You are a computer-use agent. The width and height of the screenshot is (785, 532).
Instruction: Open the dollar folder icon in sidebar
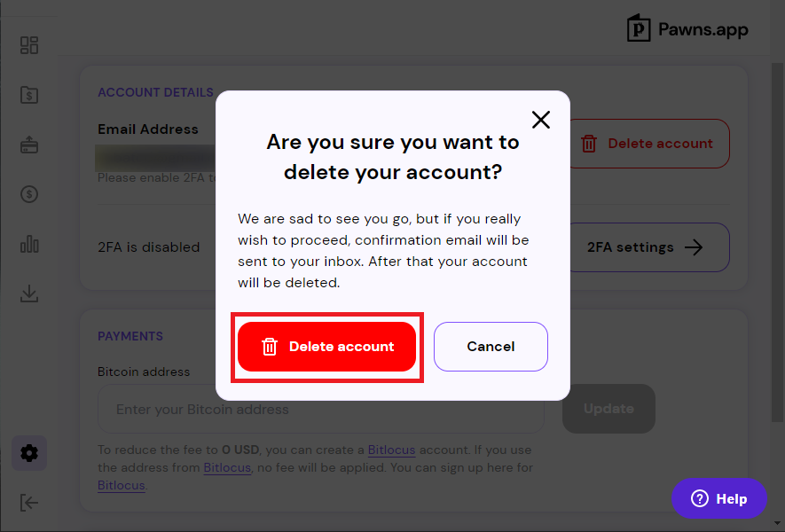(x=29, y=95)
